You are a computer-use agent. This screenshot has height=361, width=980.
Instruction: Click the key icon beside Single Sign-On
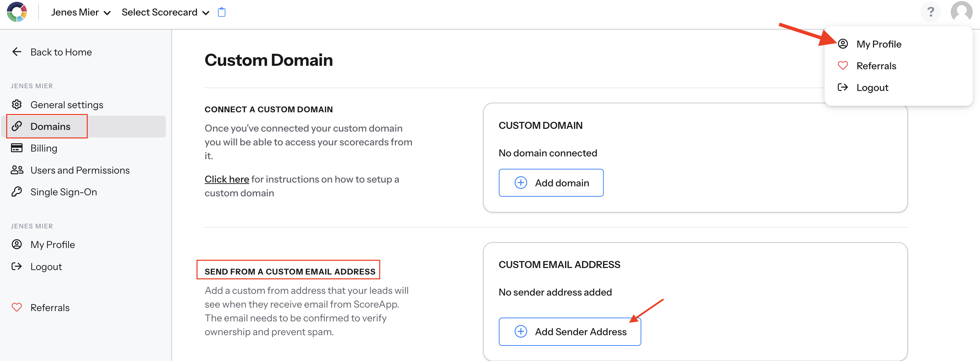point(17,192)
